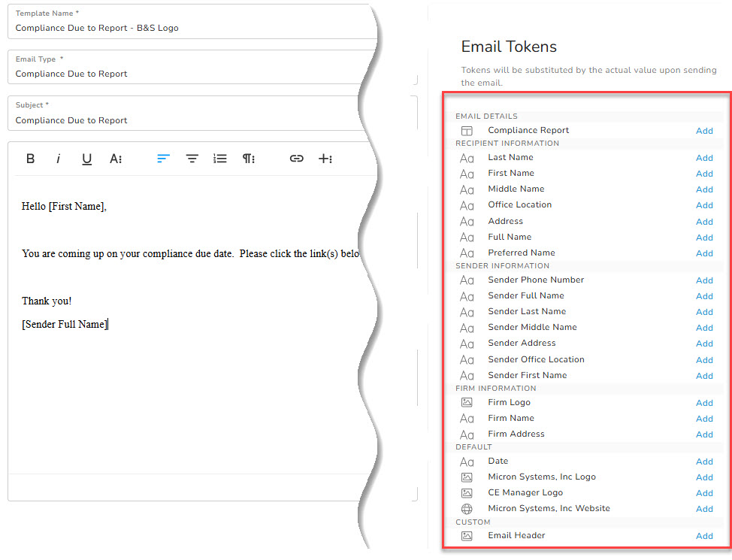This screenshot has width=732, height=560.
Task: Click the Sender First Name token label
Action: coord(528,375)
